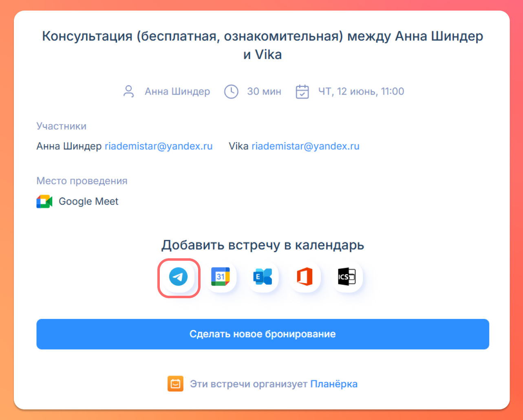Add meeting to Outlook (Exchange) calendar

tap(263, 277)
